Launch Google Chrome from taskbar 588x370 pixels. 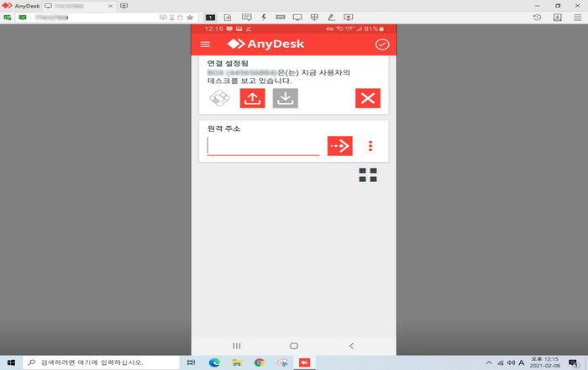259,362
